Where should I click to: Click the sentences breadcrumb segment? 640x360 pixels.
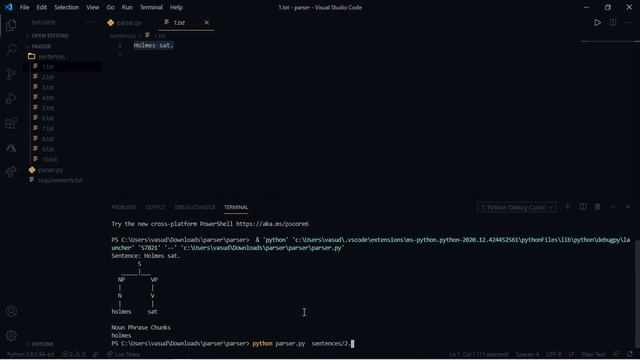coord(122,36)
